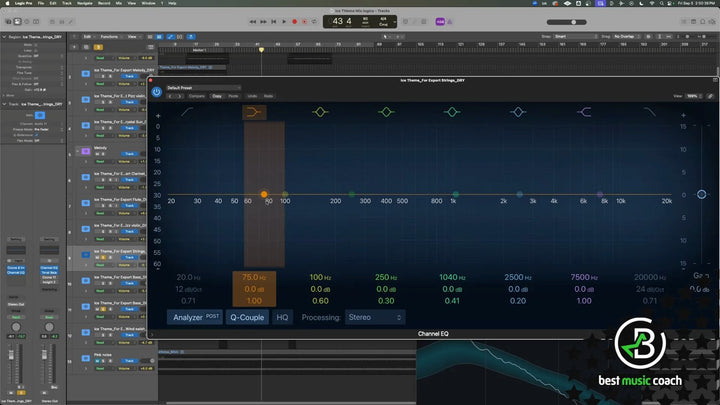Select the low-cut filter band icon

[x=187, y=112]
